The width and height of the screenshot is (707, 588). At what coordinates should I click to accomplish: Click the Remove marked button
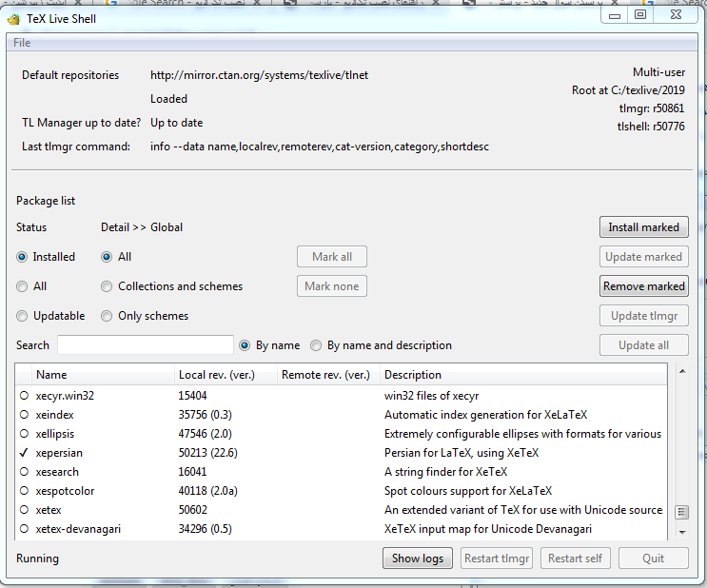click(643, 286)
